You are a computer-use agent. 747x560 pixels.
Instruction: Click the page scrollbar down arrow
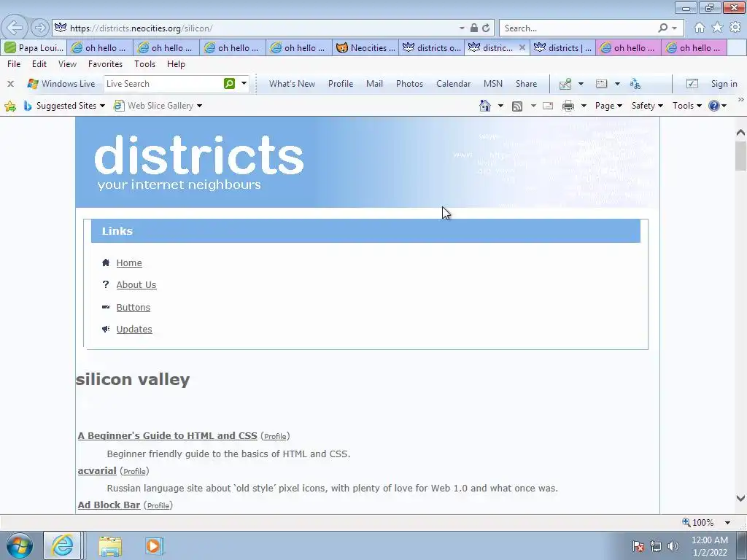click(x=740, y=498)
